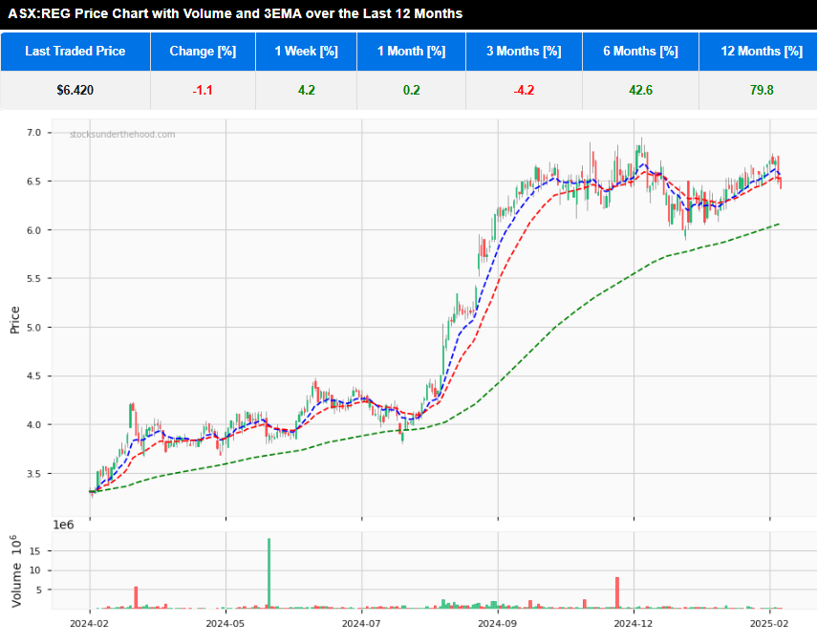Click the 1 Month [%] column header

coord(411,51)
